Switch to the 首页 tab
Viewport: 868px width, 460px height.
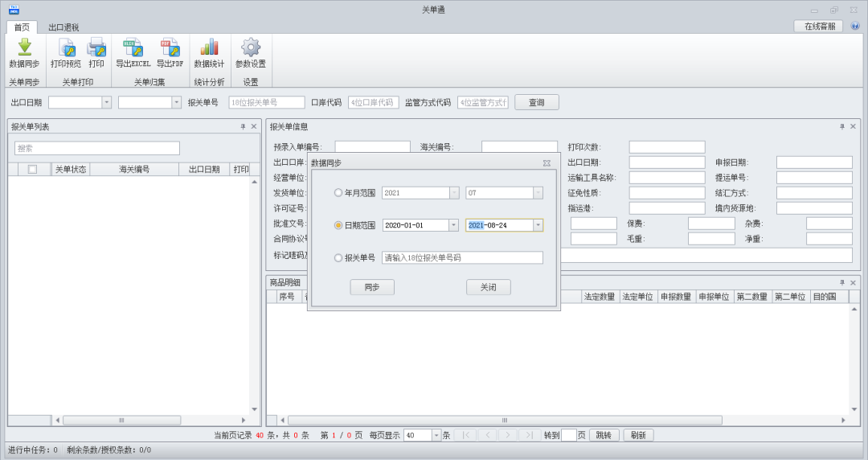22,27
